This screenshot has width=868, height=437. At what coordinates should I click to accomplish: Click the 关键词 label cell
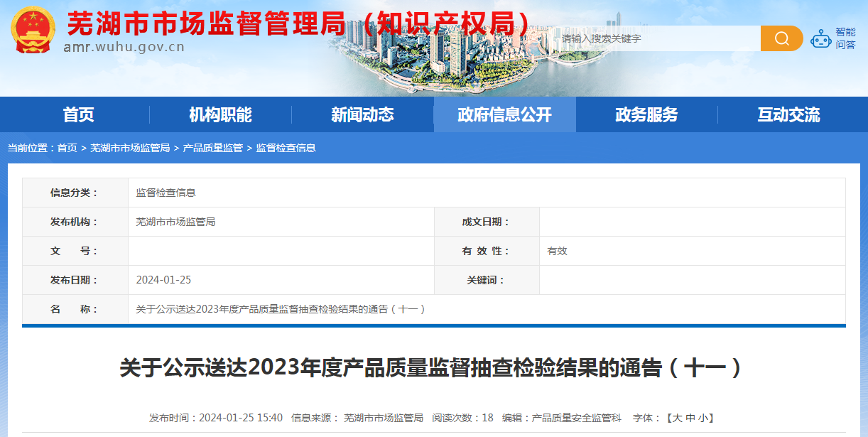487,280
